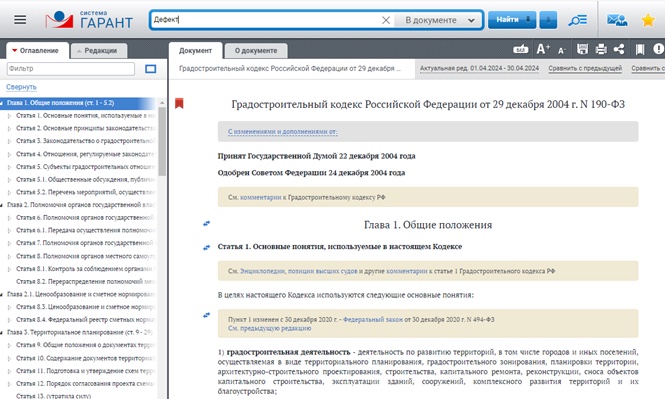Add a bookmark with the bookmark toolbar icon
The image size is (665, 399).
pos(640,50)
